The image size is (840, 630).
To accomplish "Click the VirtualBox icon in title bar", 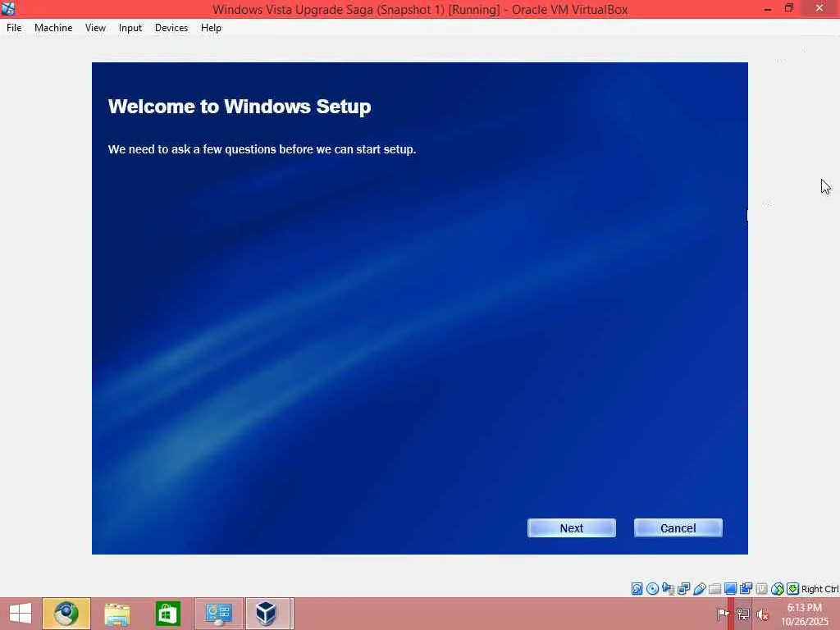I will click(8, 8).
